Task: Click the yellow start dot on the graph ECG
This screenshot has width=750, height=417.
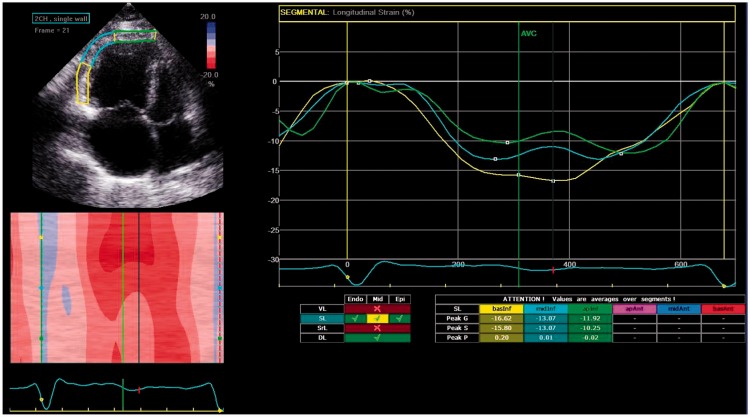Action: (x=348, y=277)
